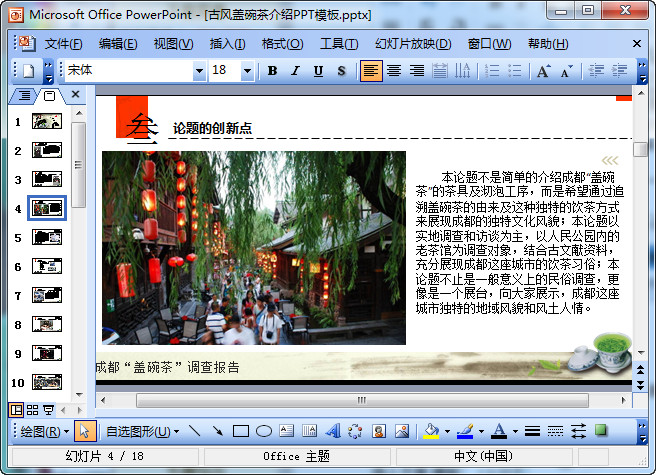Image resolution: width=656 pixels, height=475 pixels.
Task: Select slide 6 thumbnail
Action: [x=47, y=266]
